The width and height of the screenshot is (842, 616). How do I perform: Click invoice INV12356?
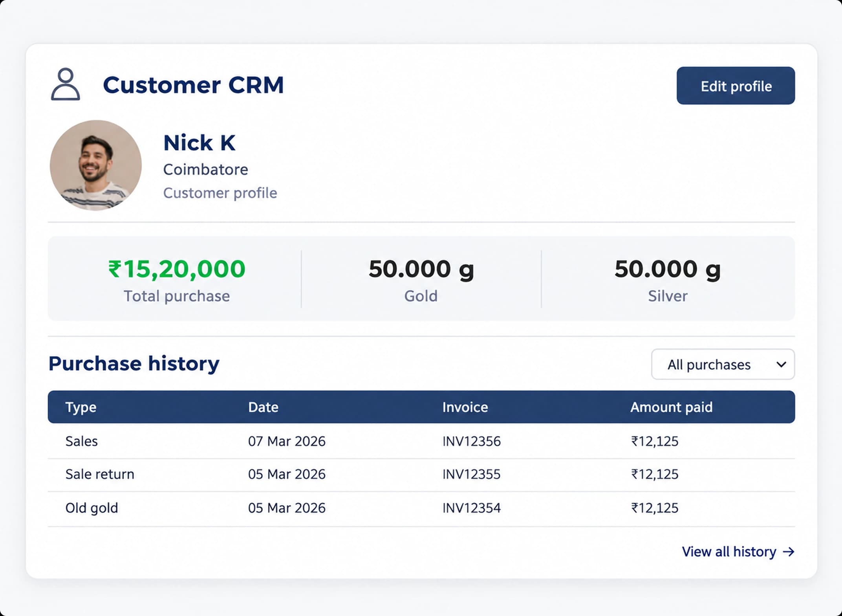coord(471,441)
